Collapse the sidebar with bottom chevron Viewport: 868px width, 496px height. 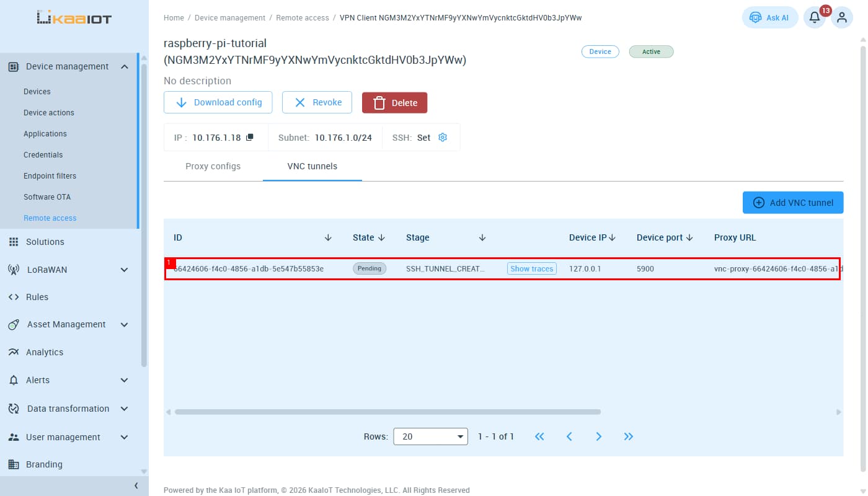pyautogui.click(x=136, y=486)
